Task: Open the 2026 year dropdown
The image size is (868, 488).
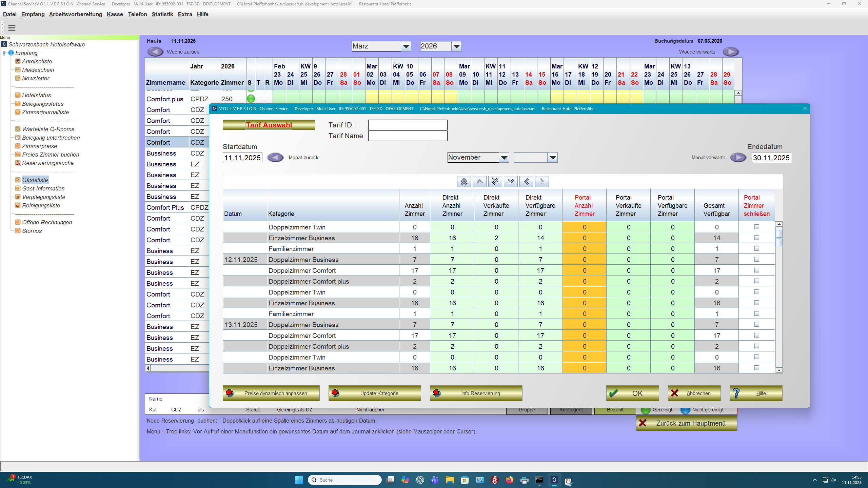Action: [x=456, y=46]
